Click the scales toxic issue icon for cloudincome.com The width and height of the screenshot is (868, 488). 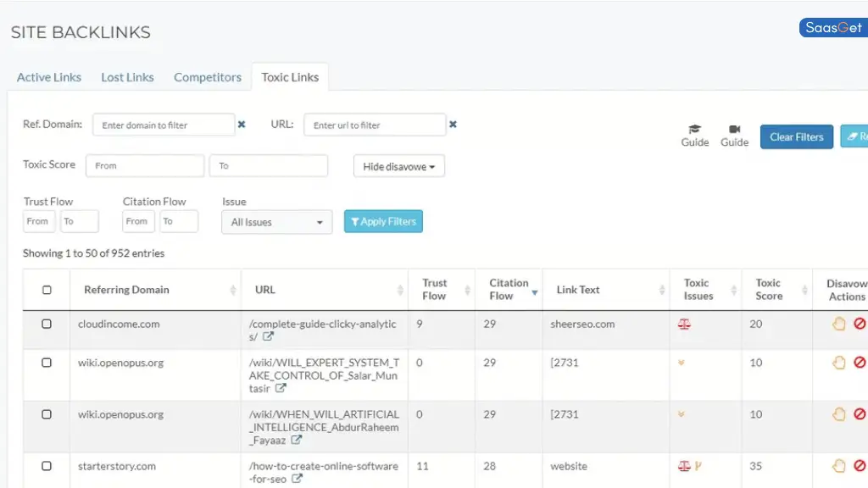coord(684,324)
